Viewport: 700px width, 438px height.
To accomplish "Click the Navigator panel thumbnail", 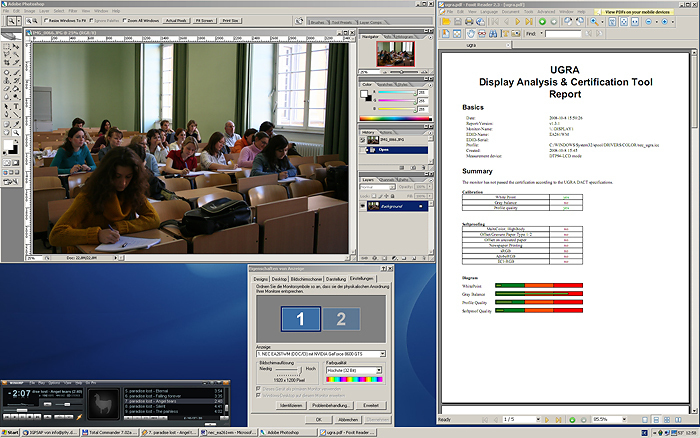I will point(396,54).
